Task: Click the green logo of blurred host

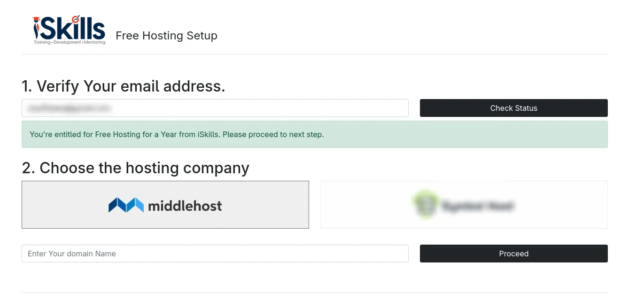Action: click(426, 204)
